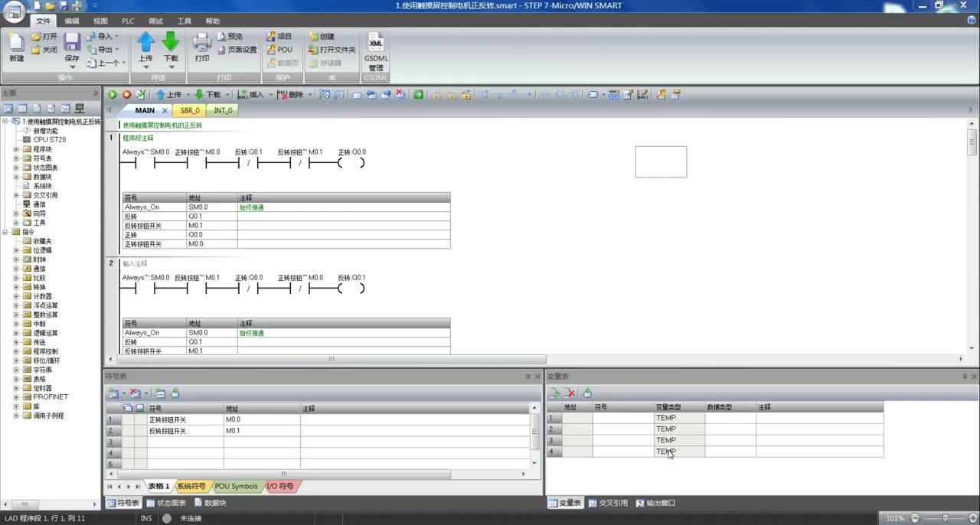
Task: Click the 下载 button in editor toolbar
Action: coord(209,95)
